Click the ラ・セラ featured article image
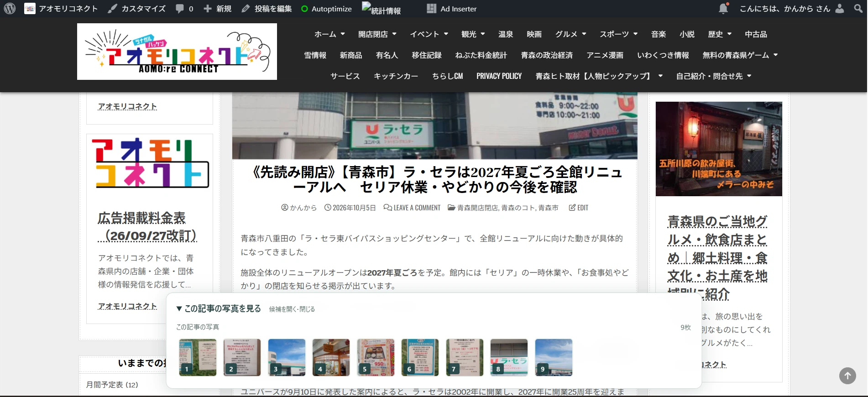Screen dimensions: 868x397 (x=434, y=126)
